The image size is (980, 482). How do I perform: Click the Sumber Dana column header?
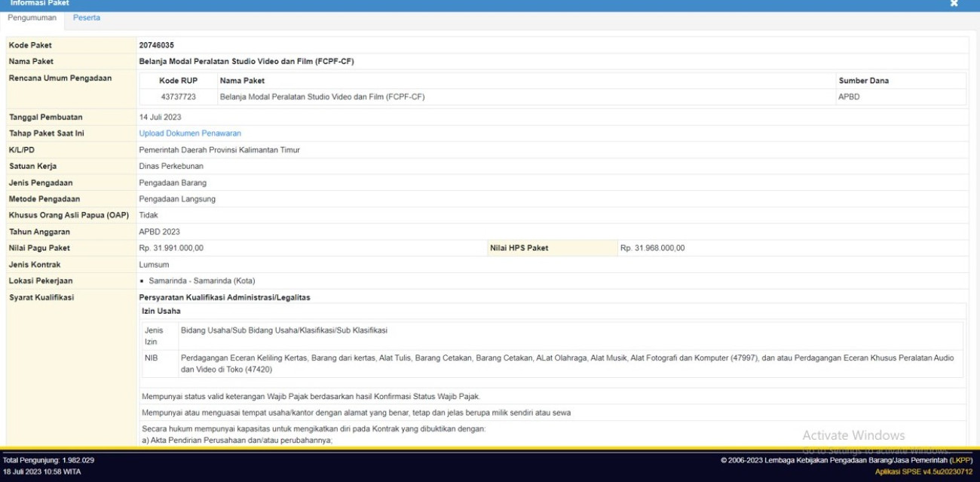(863, 81)
